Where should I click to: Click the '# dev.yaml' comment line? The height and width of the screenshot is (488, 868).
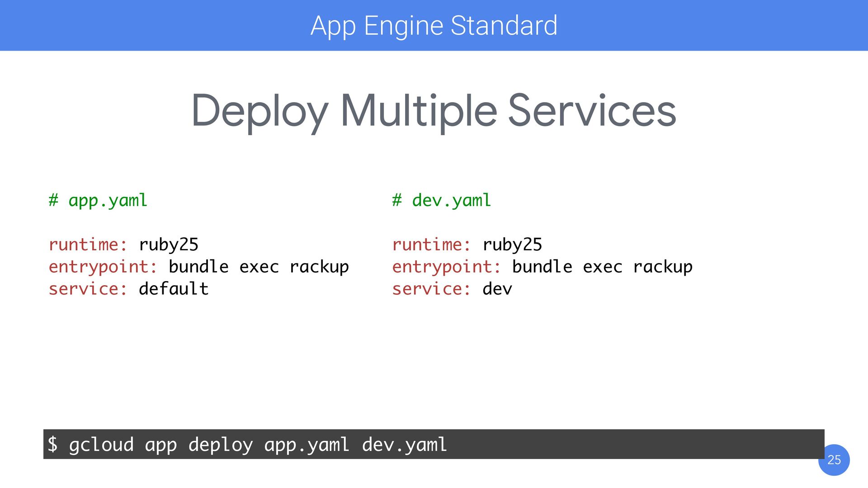442,200
